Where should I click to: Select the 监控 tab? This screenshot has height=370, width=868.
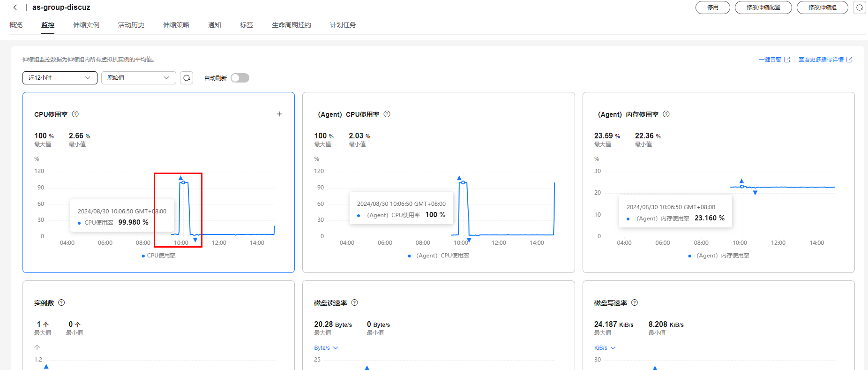coord(48,25)
